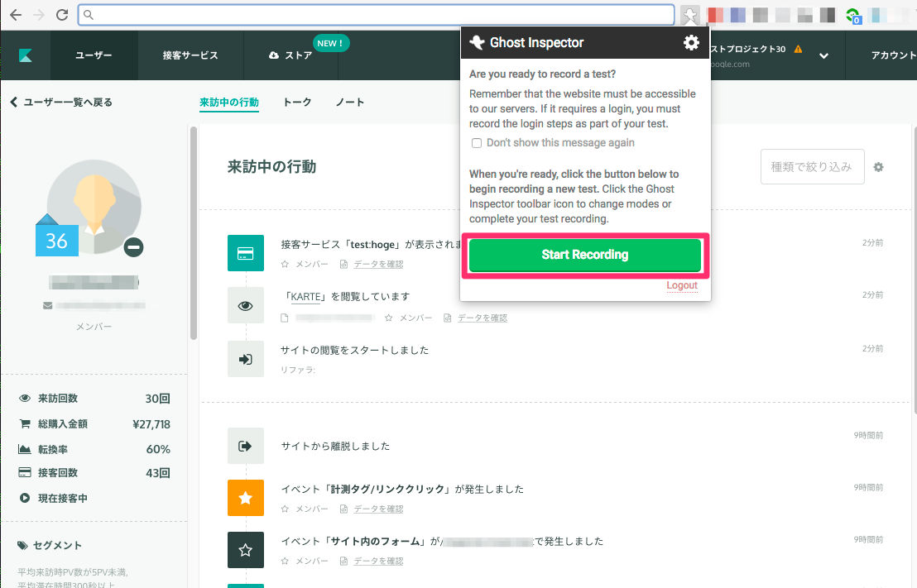Click the 来訪回数 eye icon
Viewport: 917px width, 588px height.
[x=25, y=399]
